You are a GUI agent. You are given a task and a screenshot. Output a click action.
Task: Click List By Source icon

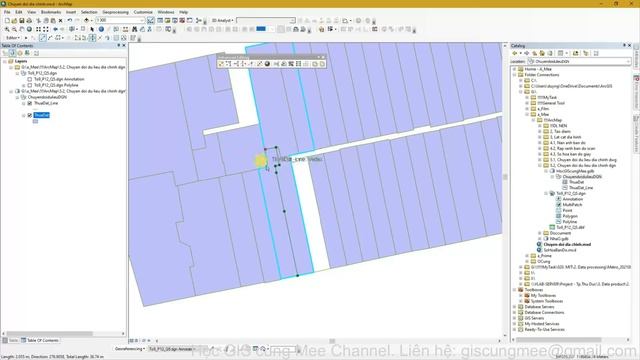point(12,53)
